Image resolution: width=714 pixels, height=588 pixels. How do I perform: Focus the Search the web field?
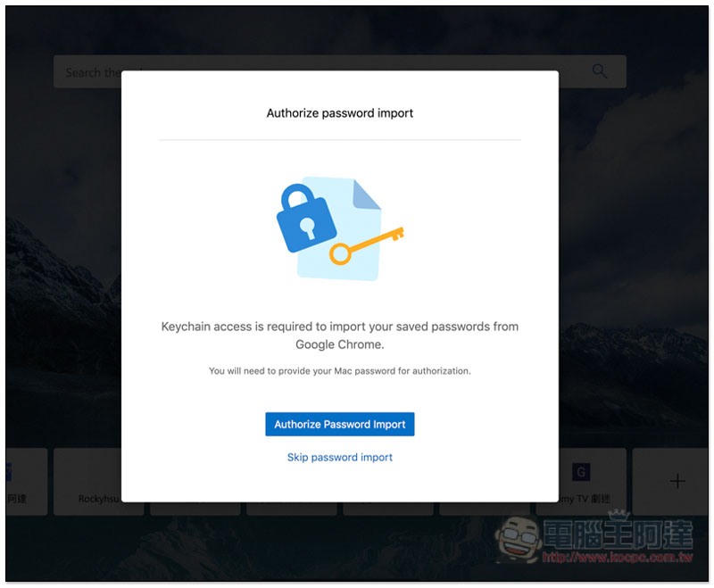tap(340, 71)
